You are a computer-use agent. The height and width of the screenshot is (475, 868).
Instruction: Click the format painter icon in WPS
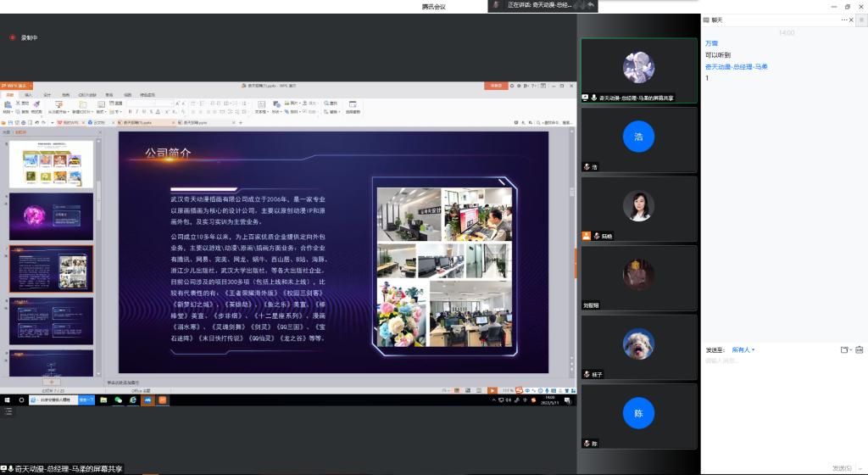36,104
